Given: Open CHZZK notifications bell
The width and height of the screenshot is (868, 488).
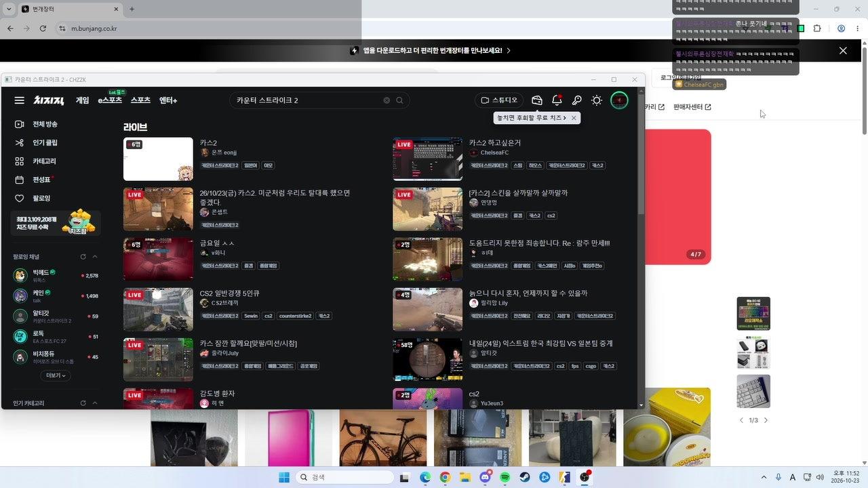Looking at the screenshot, I should click(557, 100).
